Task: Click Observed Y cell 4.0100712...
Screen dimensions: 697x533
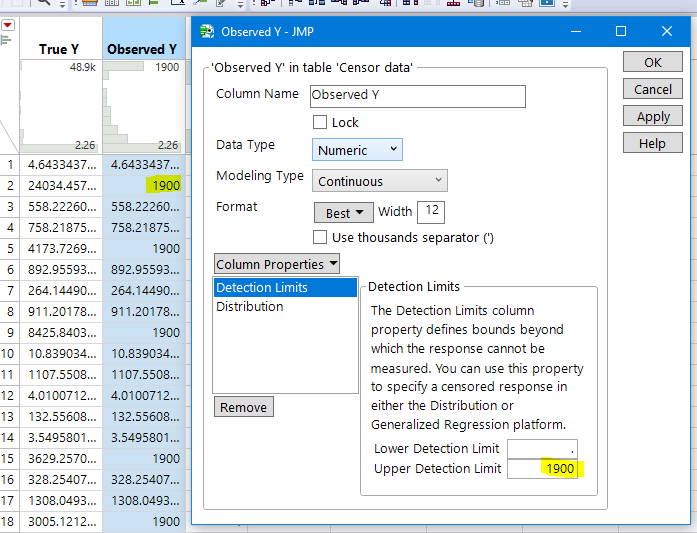Action: pyautogui.click(x=144, y=396)
